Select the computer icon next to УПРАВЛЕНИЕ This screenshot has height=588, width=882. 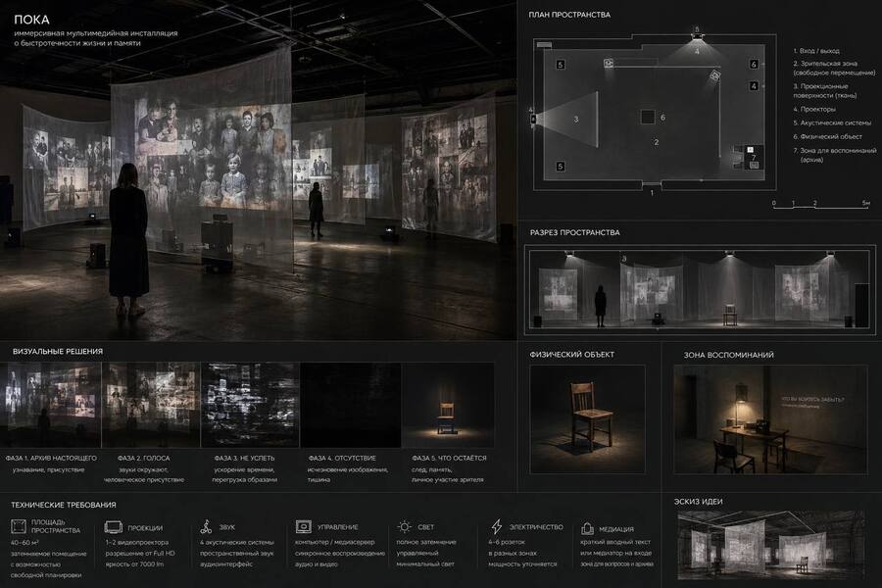[x=303, y=526]
